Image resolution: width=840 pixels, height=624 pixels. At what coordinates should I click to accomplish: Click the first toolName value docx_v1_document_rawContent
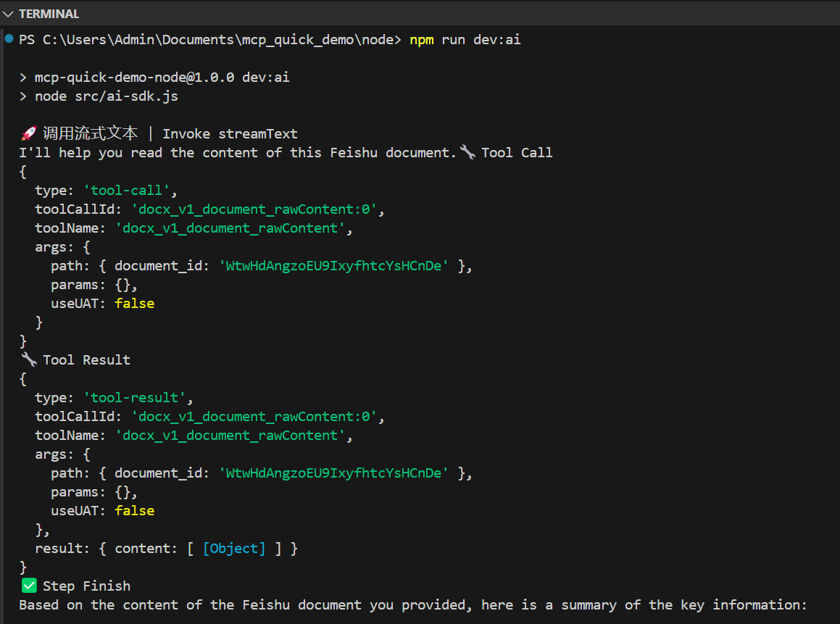pos(230,228)
